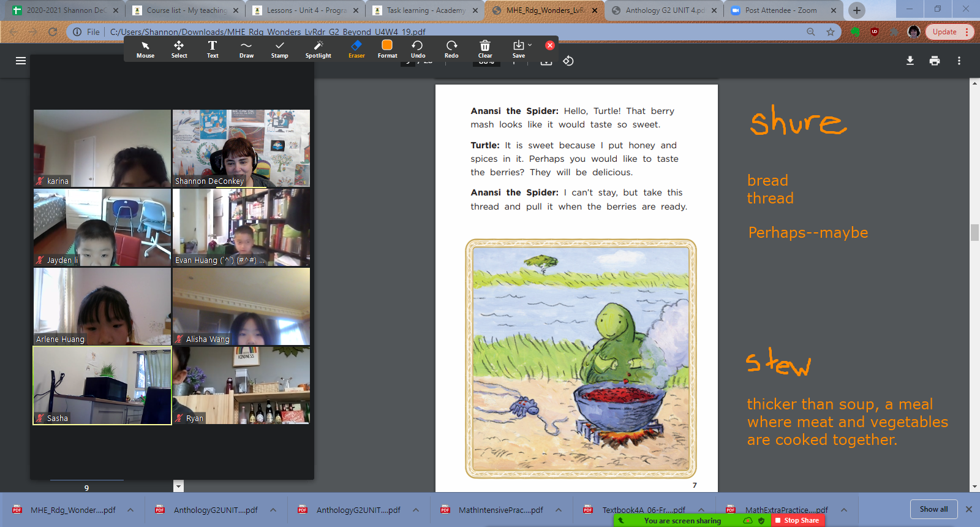Viewport: 980px width, 527px height.
Task: Close the Course list tab
Action: point(236,10)
